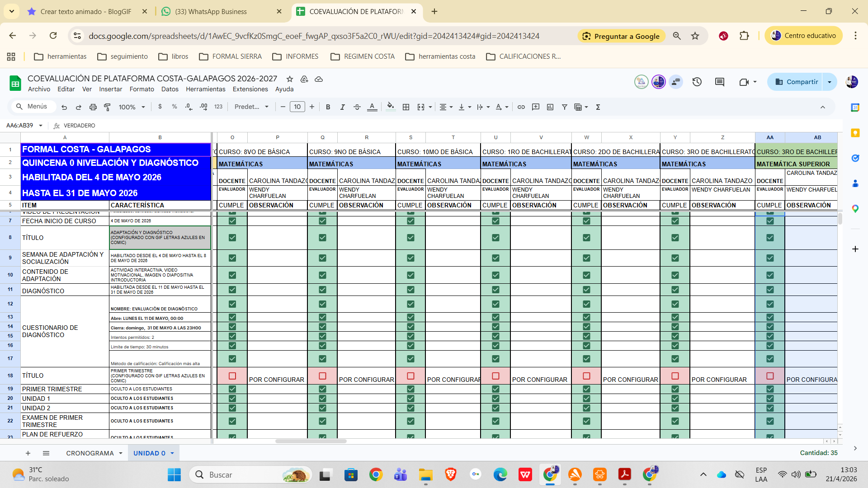The width and height of the screenshot is (868, 488).
Task: Uncheck FECHA INICIO DE CURSO box for 9NO DE BÁSICA
Action: click(322, 221)
